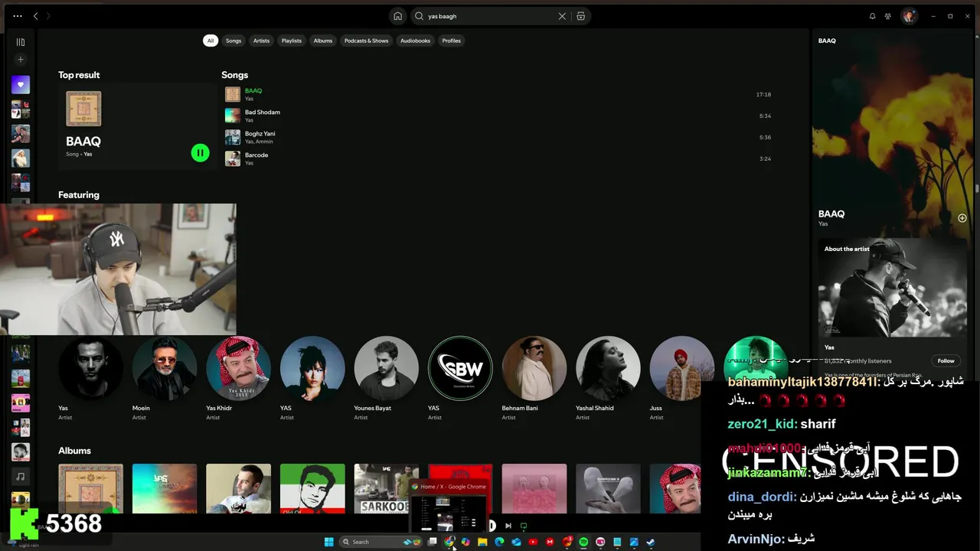This screenshot has width=980, height=551.
Task: Select the All filter chip
Action: pyautogui.click(x=210, y=41)
